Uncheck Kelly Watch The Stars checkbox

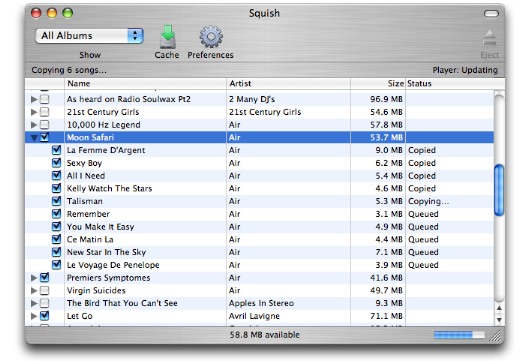point(57,188)
